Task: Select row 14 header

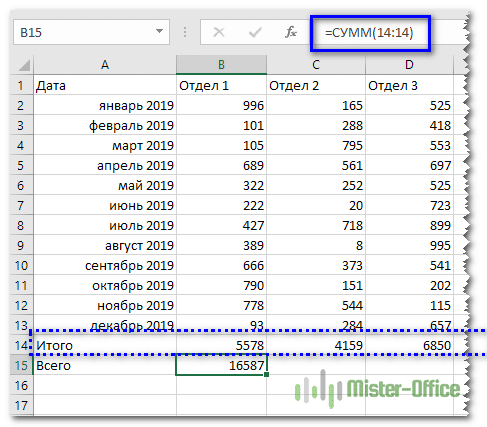Action: 21,345
